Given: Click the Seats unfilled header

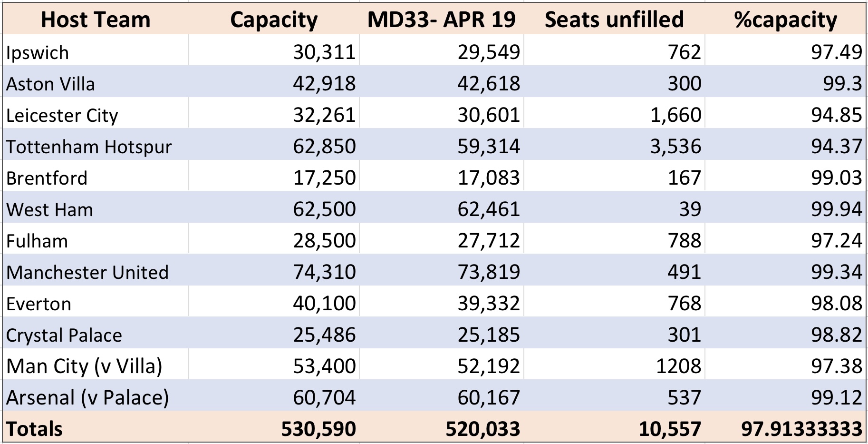Looking at the screenshot, I should tap(614, 20).
